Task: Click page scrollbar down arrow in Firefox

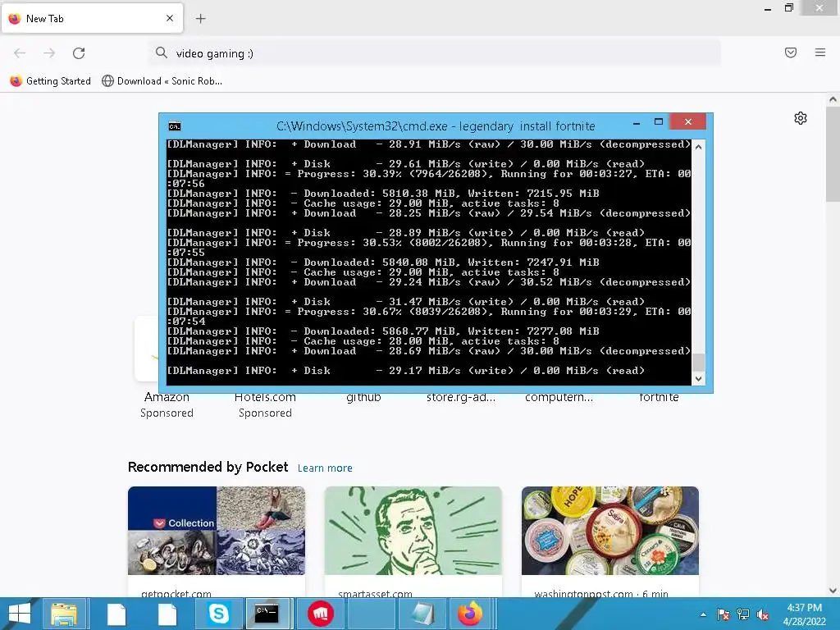Action: coord(833,591)
